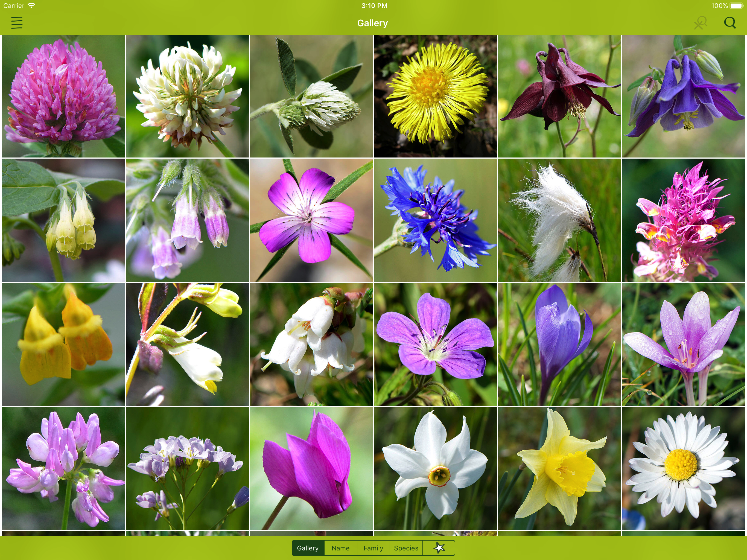Switch to the Family tab
This screenshot has height=560, width=747.
373,548
